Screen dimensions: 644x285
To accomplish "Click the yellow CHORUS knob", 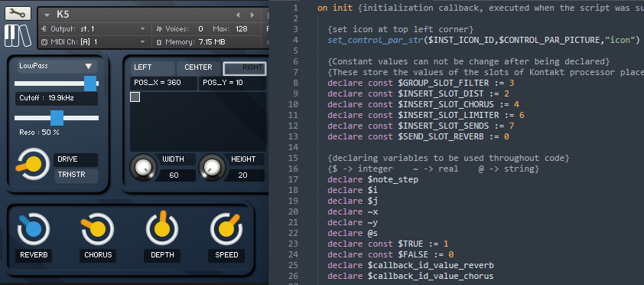I will [x=98, y=229].
